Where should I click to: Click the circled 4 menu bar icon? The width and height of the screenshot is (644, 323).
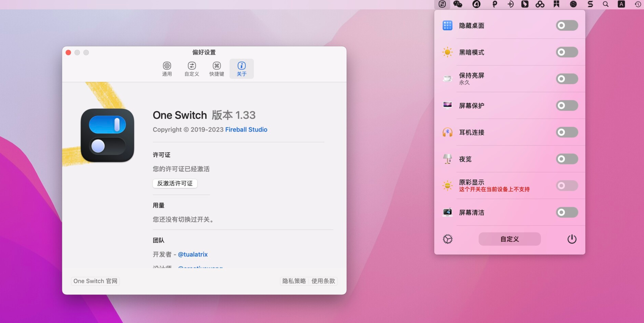[x=476, y=4]
